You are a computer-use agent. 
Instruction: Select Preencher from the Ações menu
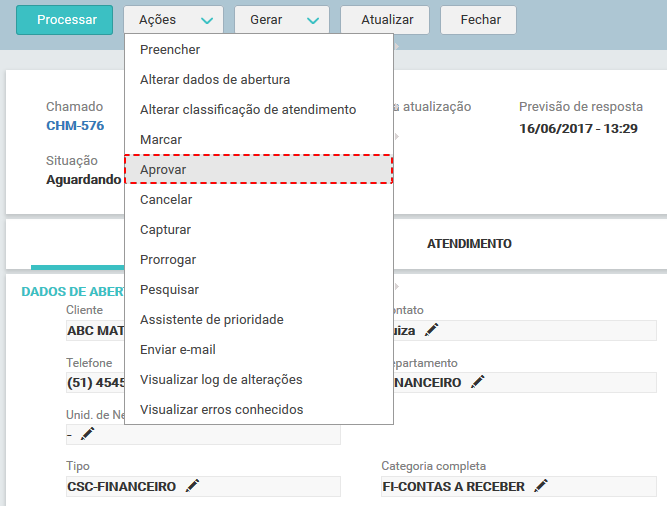[259, 50]
